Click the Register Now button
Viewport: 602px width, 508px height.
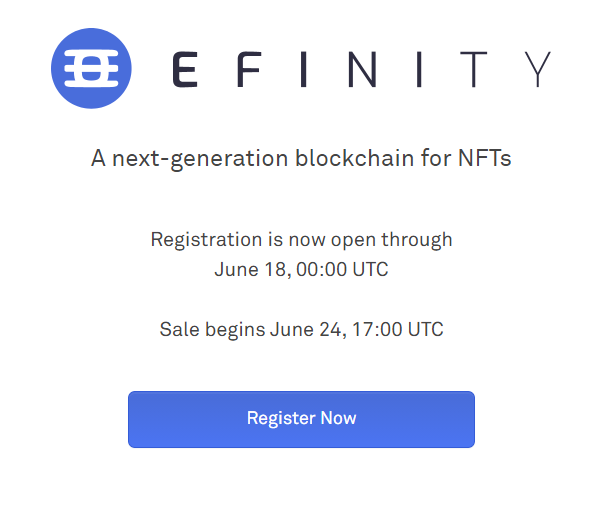(x=301, y=419)
